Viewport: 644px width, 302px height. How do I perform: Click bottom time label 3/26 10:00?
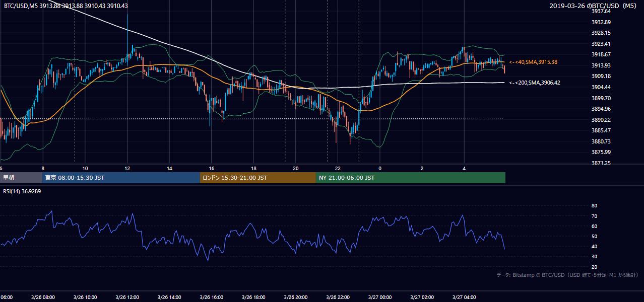point(85,297)
